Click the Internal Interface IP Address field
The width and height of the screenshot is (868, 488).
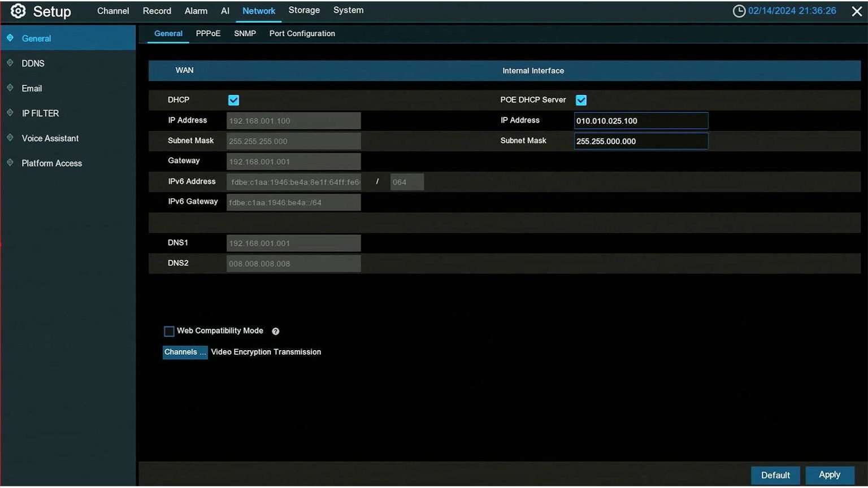coord(641,120)
